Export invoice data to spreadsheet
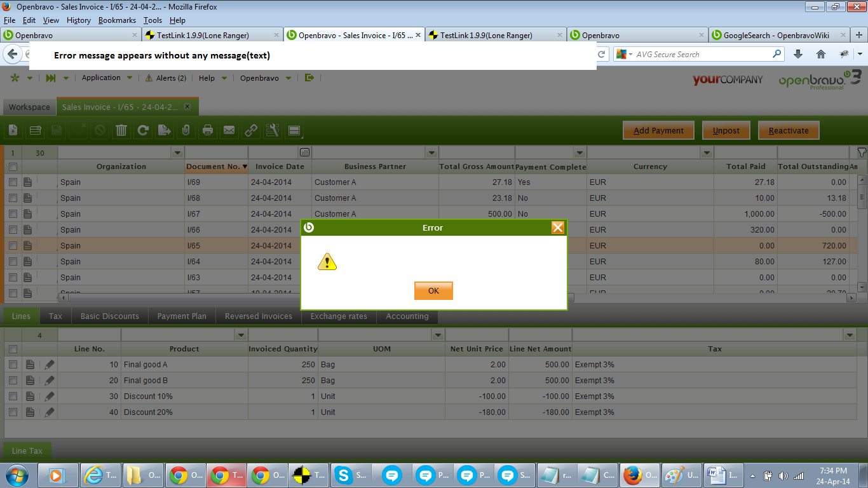The height and width of the screenshot is (488, 868). coord(165,130)
